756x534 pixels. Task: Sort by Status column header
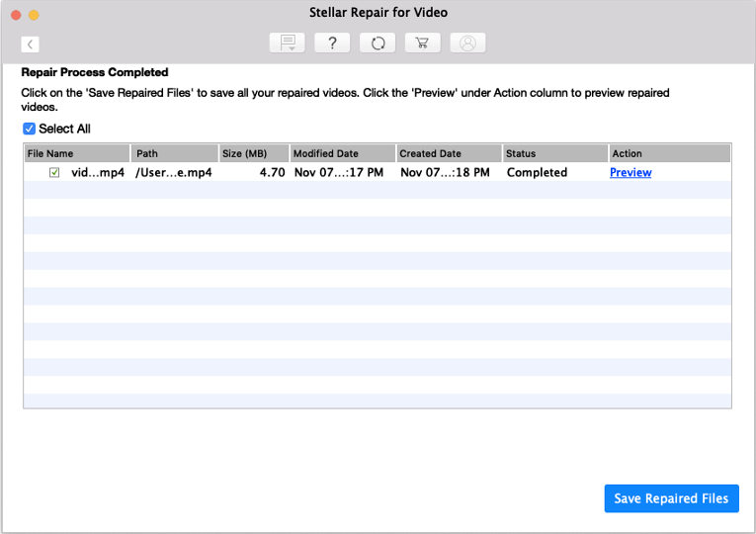(x=555, y=153)
